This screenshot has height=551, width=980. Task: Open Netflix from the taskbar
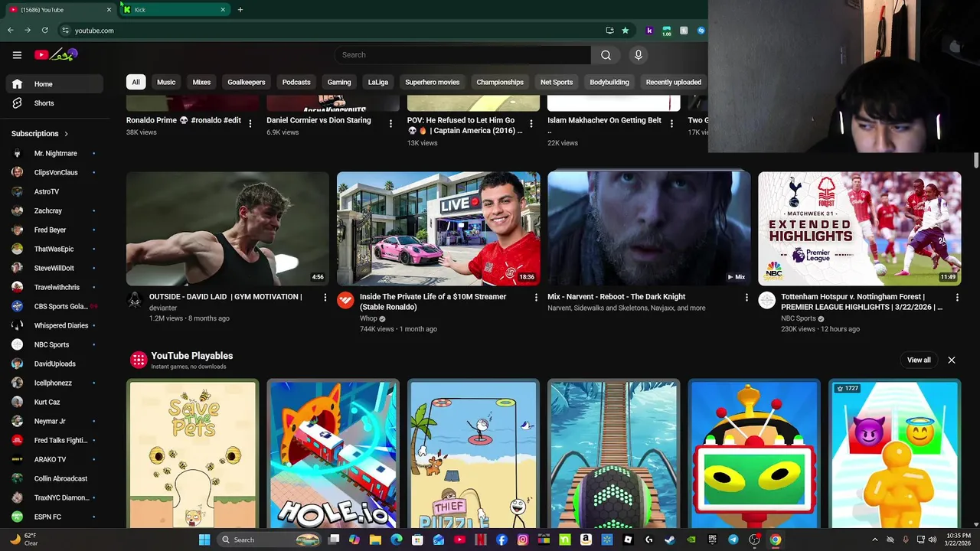point(481,540)
